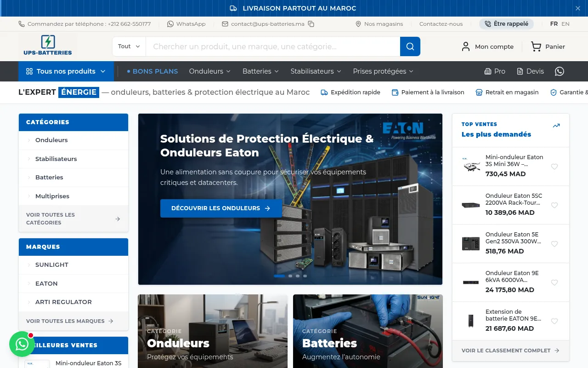Image resolution: width=588 pixels, height=368 pixels.
Task: Select Multiprises in sidebar categories
Action: point(73,196)
